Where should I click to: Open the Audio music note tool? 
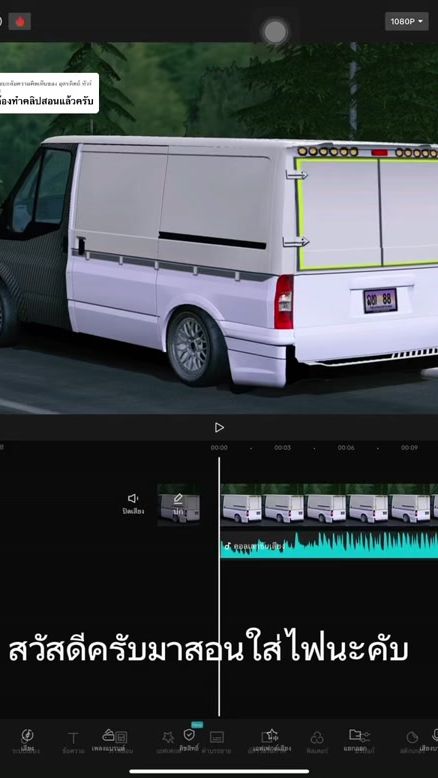pyautogui.click(x=27, y=736)
